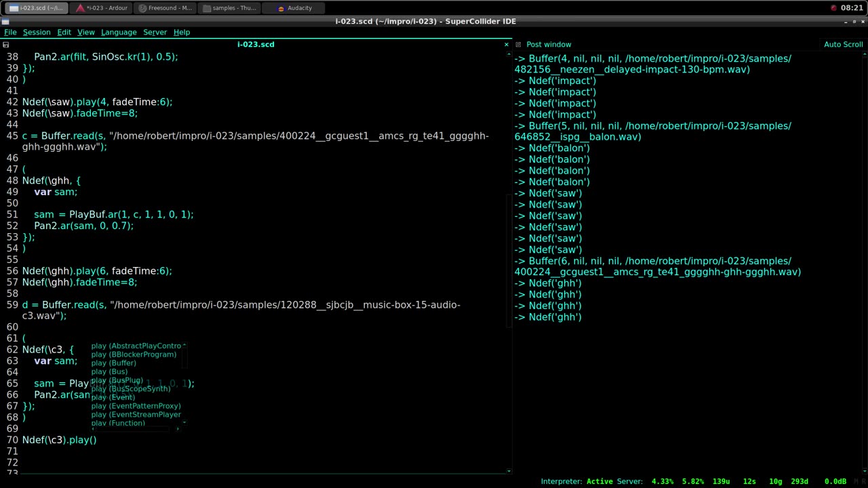Click line 59 d = Buffer.read statement
Viewport: 868px width, 488px height.
click(x=241, y=310)
